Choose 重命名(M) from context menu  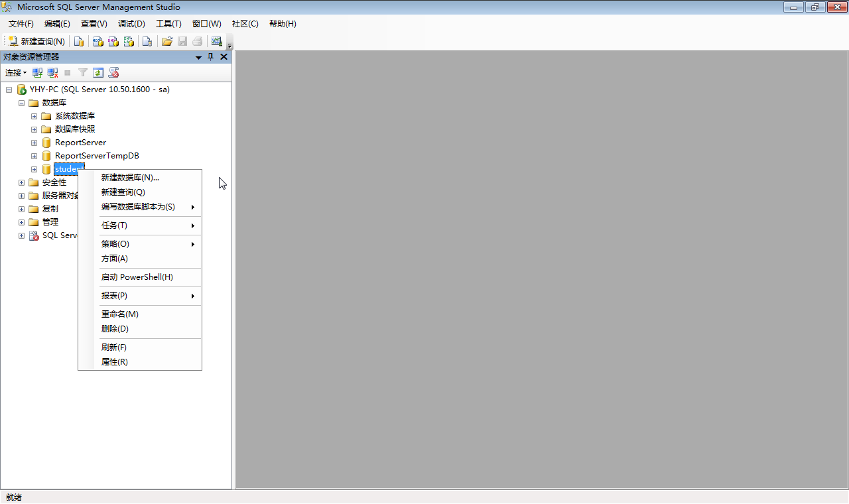pyautogui.click(x=140, y=314)
